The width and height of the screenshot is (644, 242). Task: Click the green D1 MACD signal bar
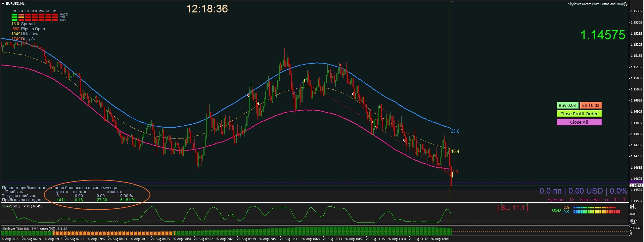(x=14, y=15)
